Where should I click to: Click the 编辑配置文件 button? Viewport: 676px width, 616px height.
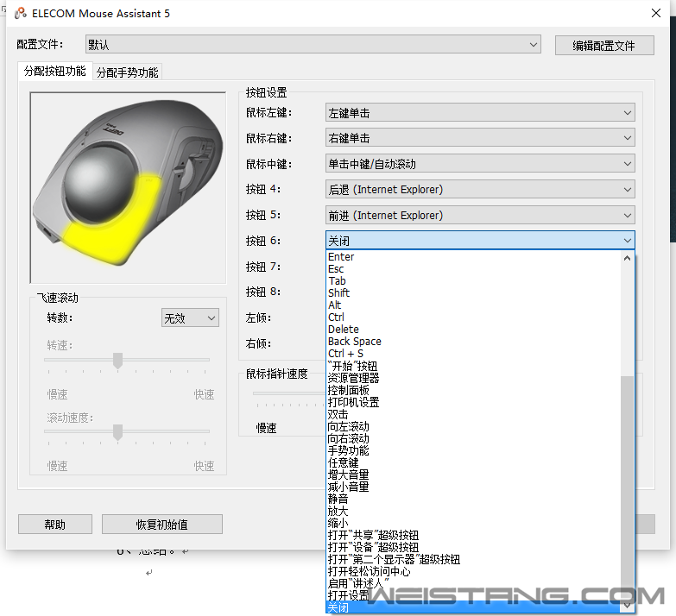[604, 45]
